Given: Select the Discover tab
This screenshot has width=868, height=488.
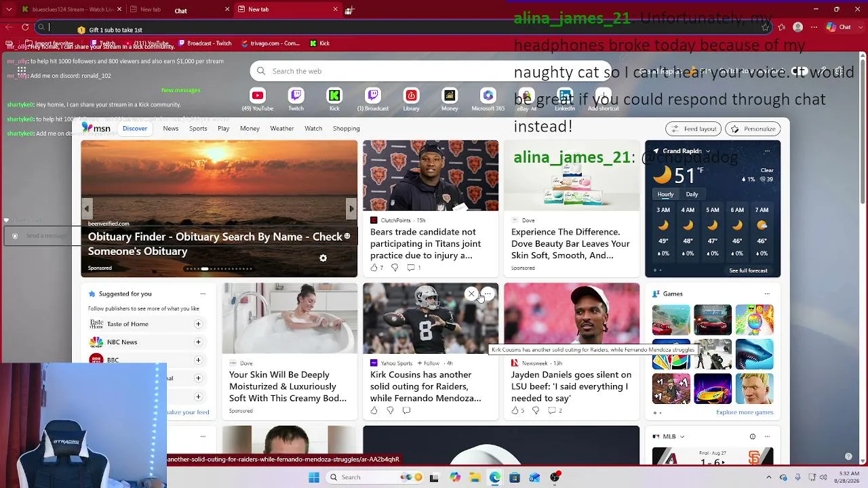Looking at the screenshot, I should pyautogui.click(x=135, y=128).
